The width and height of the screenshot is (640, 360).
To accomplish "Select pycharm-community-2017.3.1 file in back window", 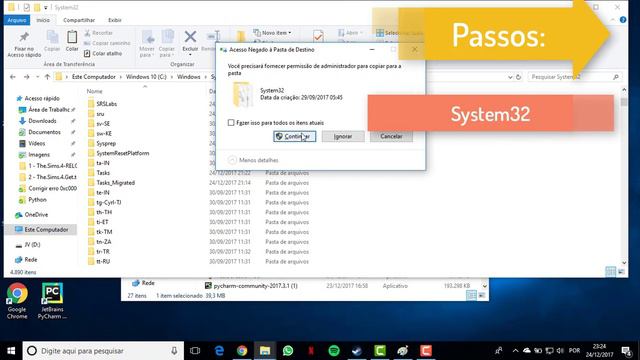I will (251, 286).
